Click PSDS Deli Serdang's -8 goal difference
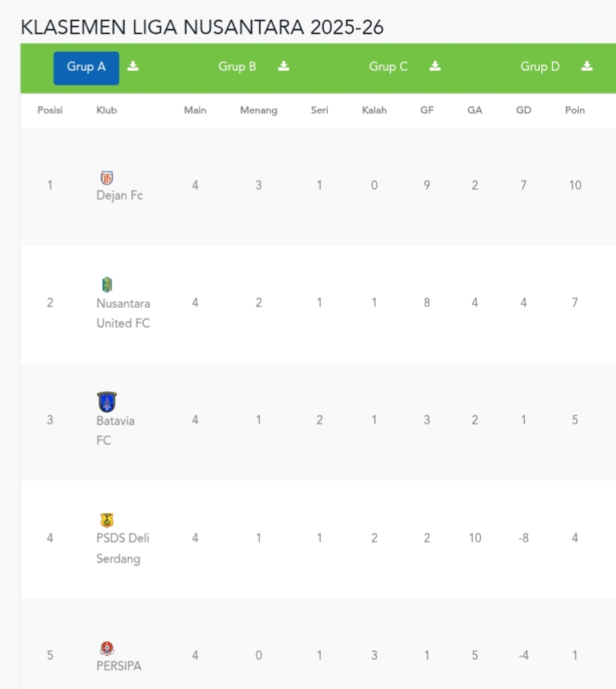The width and height of the screenshot is (616, 689). [524, 538]
